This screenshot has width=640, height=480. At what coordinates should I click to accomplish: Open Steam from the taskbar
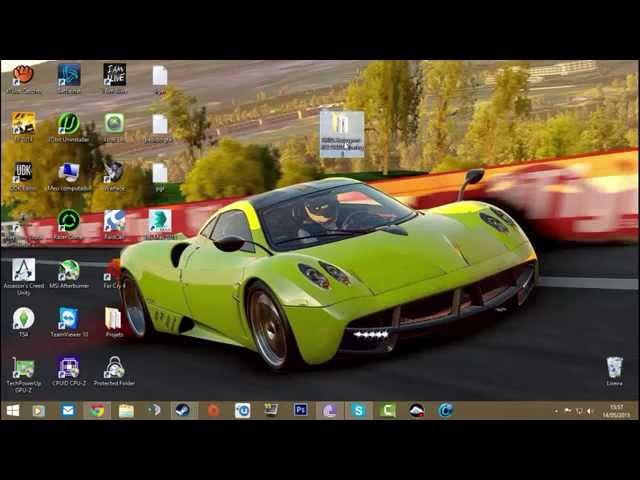coord(182,410)
